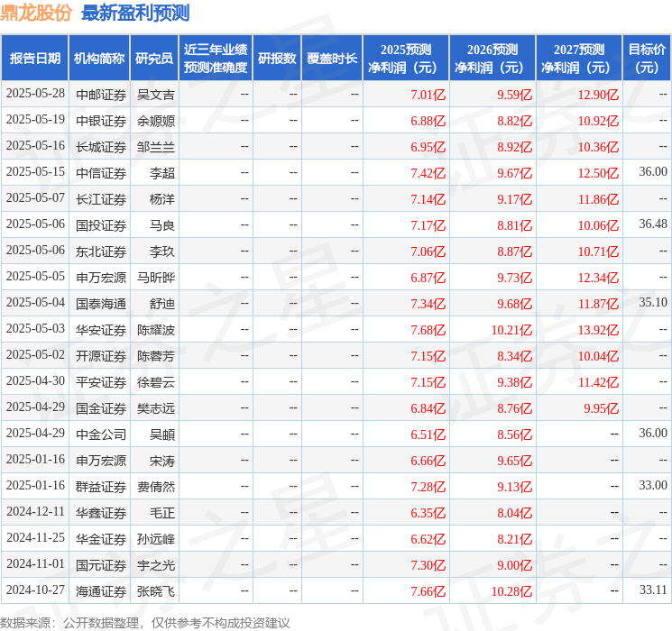This screenshot has height=631, width=672.
Task: Select institution 海通证券
Action: 101,591
